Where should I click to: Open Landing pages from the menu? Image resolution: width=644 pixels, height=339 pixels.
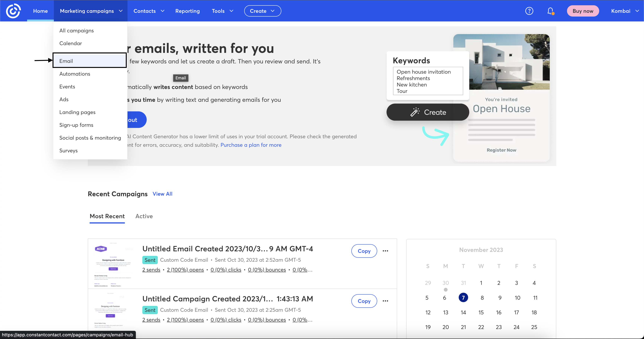point(90,112)
